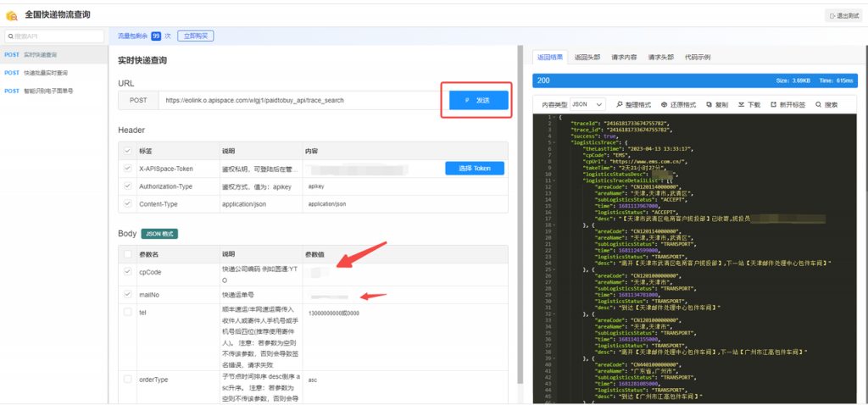Switch to the 返回头部 tab
The image size is (868, 405).
point(587,57)
